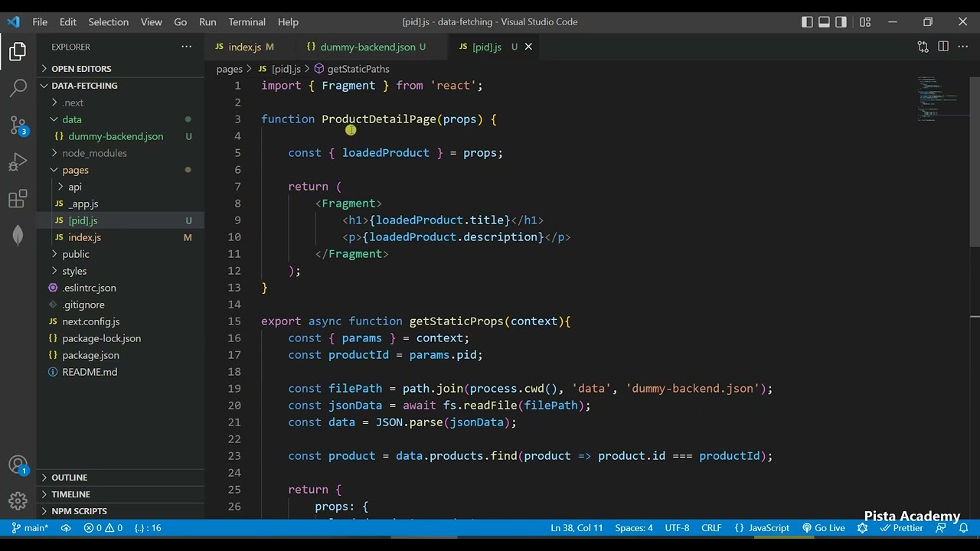Open the Go menu
980x551 pixels.
[180, 22]
